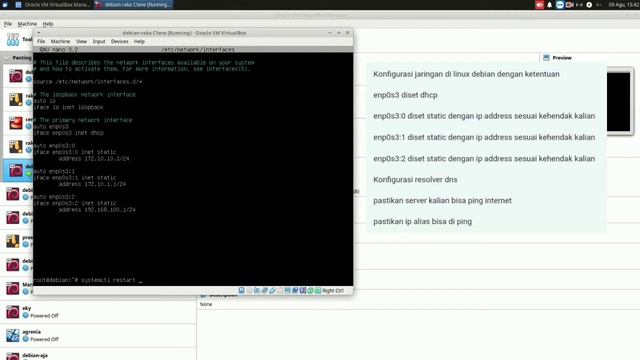This screenshot has width=640, height=360.
Task: Open Input menu in debian-raka Clone window
Action: click(99, 42)
